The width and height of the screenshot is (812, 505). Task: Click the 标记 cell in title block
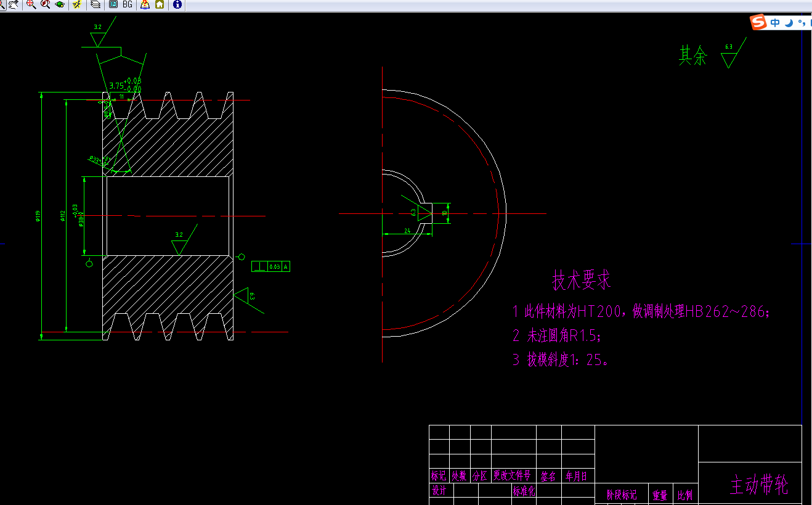coord(439,476)
